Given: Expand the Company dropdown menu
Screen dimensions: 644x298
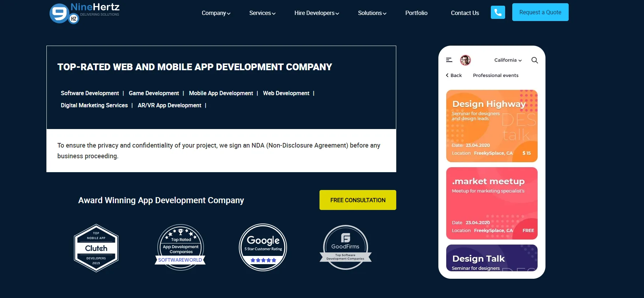Looking at the screenshot, I should tap(216, 13).
